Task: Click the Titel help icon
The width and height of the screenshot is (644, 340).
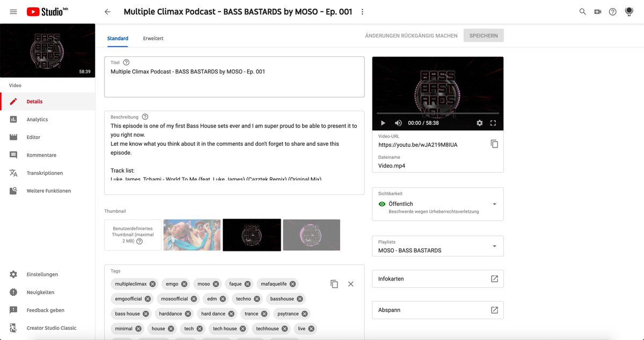Action: pos(126,63)
